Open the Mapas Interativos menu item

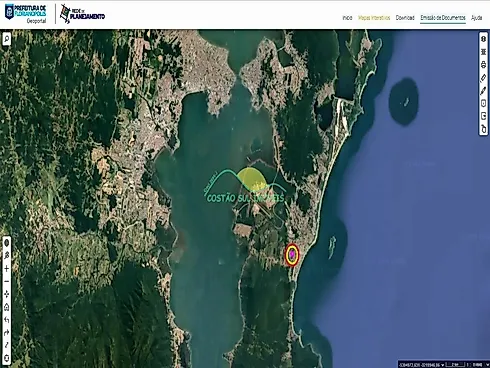click(374, 18)
